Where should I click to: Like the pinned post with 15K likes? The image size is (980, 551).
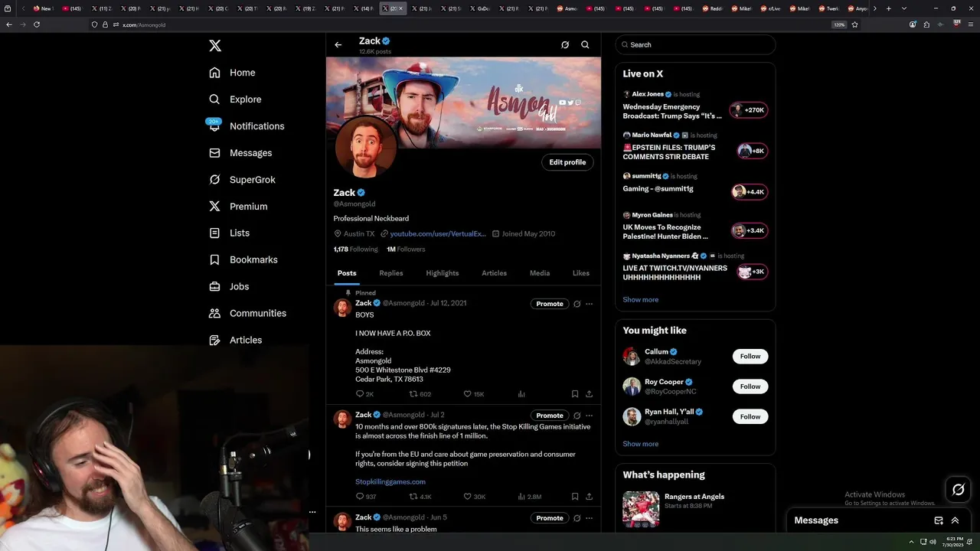(x=474, y=394)
